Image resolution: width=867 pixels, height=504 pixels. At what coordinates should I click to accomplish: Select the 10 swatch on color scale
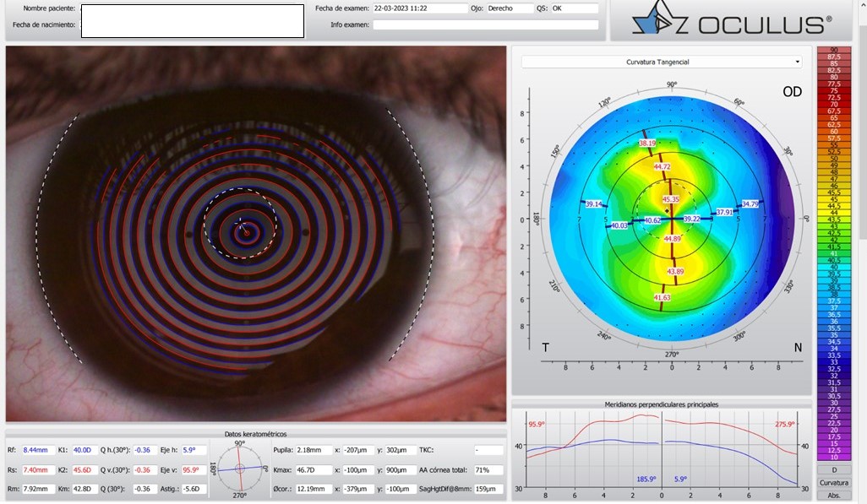[833, 457]
